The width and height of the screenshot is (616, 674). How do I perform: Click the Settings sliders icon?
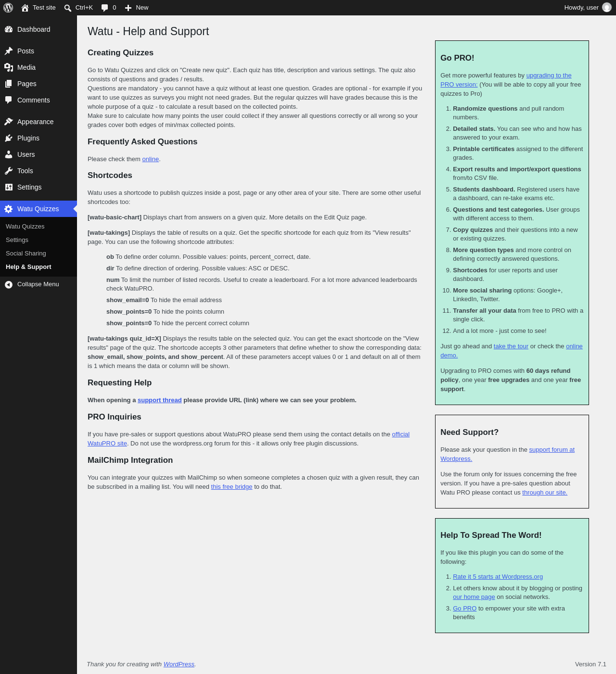click(9, 187)
